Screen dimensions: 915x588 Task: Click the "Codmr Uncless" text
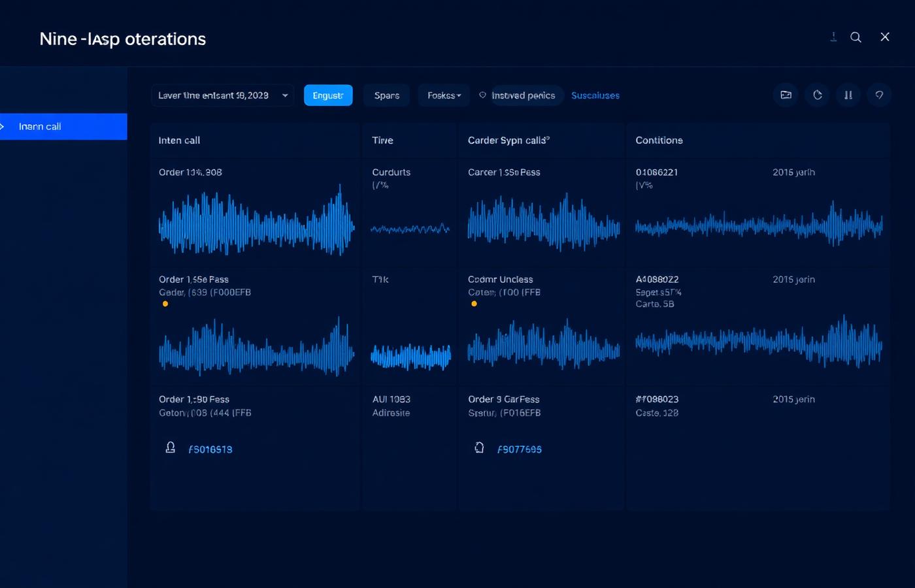[501, 280]
